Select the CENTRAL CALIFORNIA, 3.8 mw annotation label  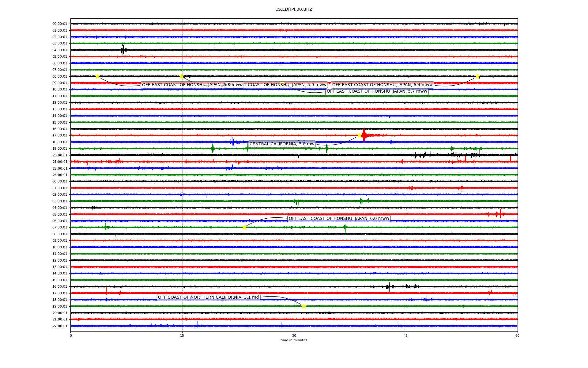(282, 144)
